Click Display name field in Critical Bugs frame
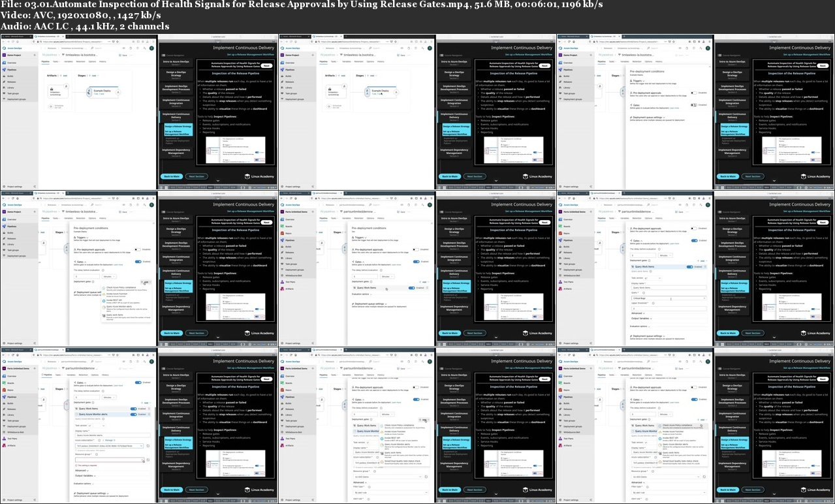The image size is (835, 504). coord(669,288)
